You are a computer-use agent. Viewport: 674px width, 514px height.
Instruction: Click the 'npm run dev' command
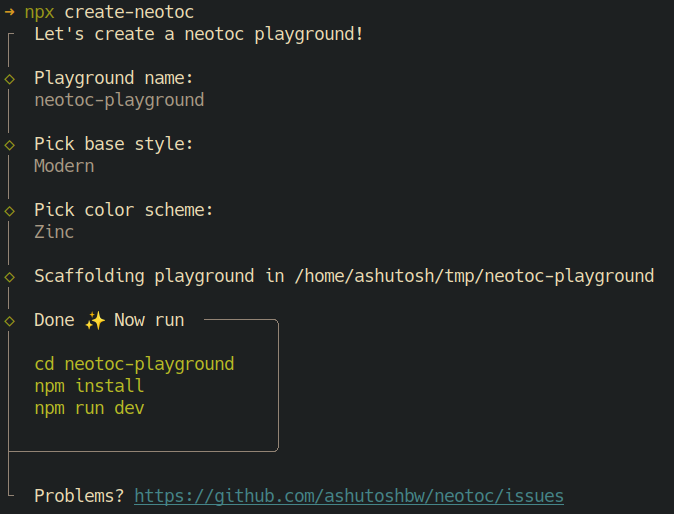89,408
